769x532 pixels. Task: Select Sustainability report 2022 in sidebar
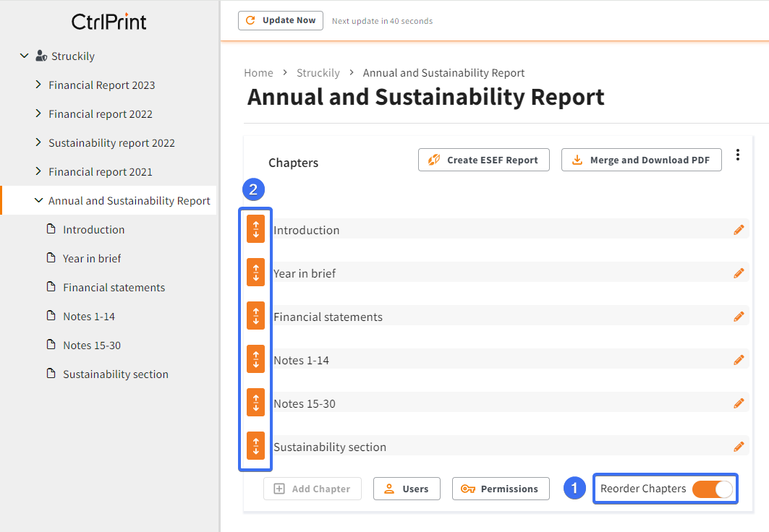coord(112,143)
